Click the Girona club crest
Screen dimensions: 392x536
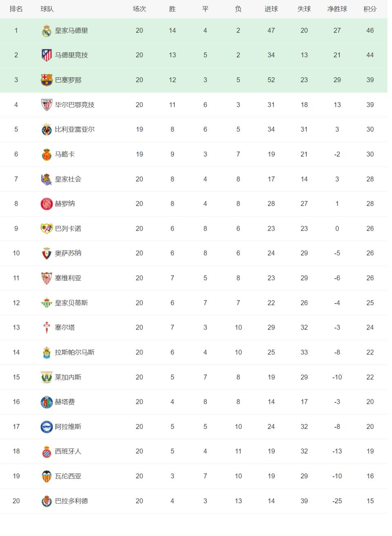click(x=47, y=204)
